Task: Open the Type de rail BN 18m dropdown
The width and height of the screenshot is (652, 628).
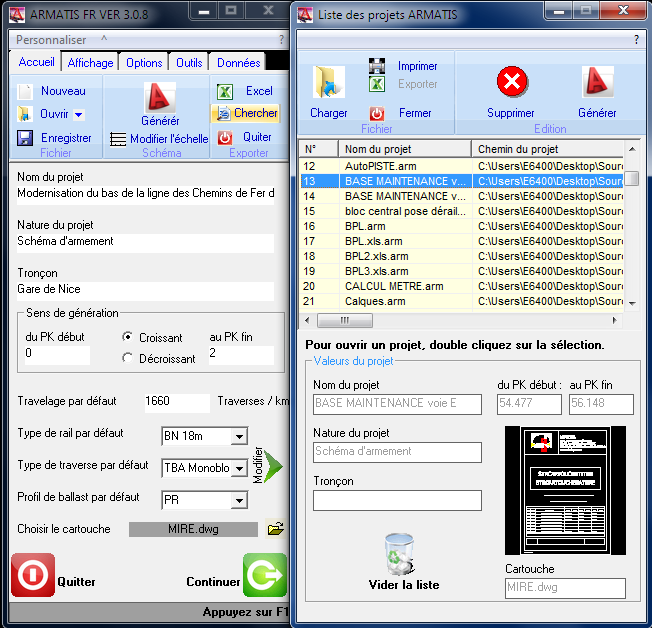Action: point(239,436)
